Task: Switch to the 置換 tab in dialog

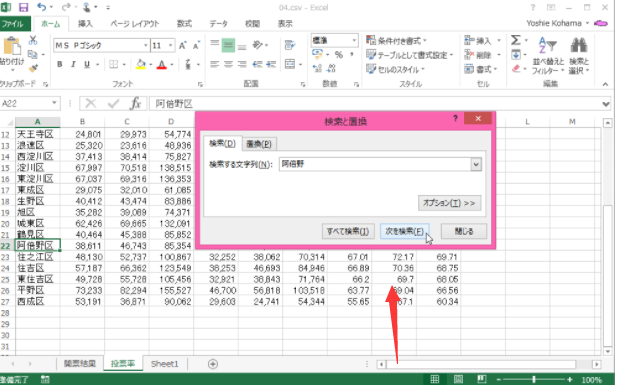Action: pos(259,144)
